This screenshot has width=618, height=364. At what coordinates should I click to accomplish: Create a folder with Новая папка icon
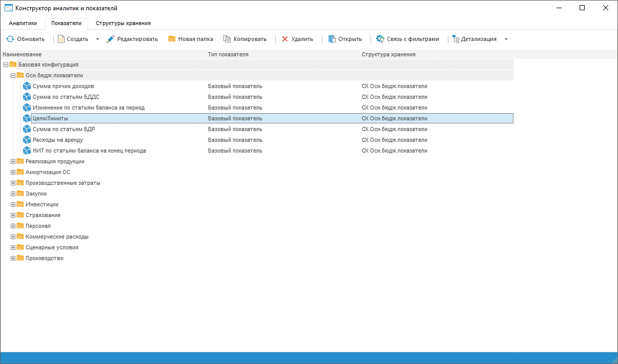coord(172,39)
